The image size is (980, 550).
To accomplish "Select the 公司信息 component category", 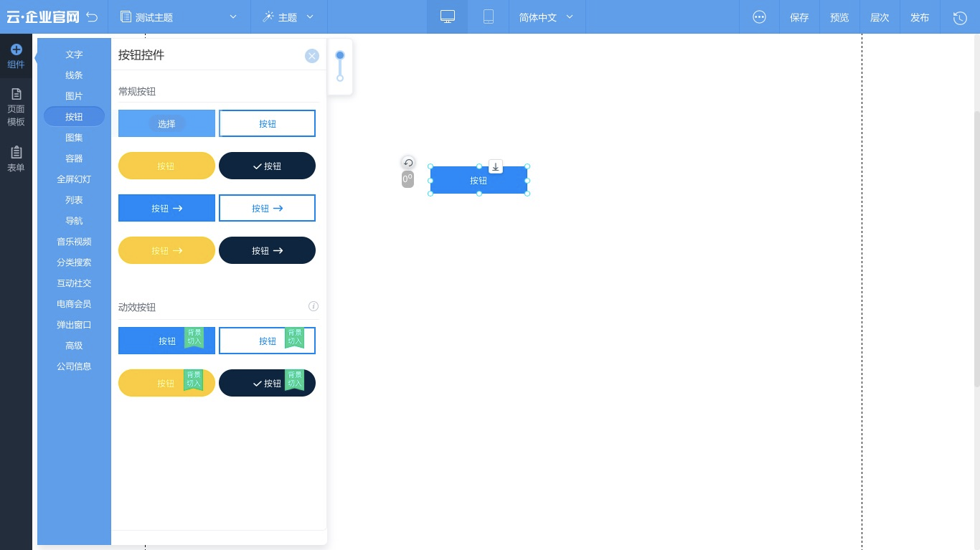I will 74,366.
